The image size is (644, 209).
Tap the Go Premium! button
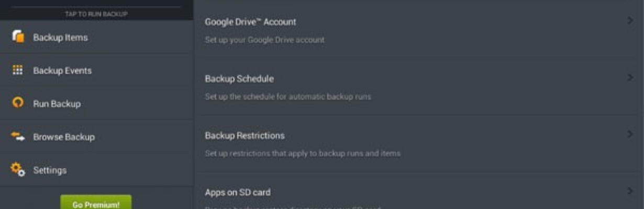click(x=96, y=203)
